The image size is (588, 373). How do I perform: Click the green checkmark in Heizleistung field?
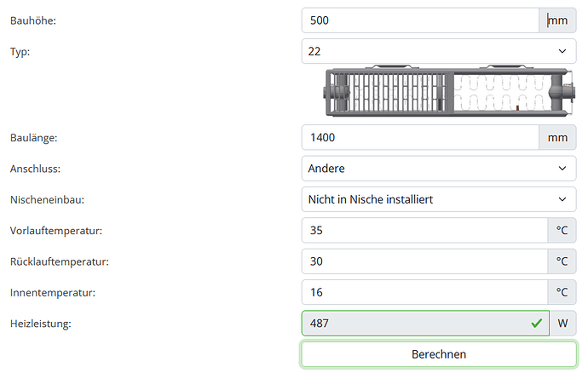[x=536, y=324]
